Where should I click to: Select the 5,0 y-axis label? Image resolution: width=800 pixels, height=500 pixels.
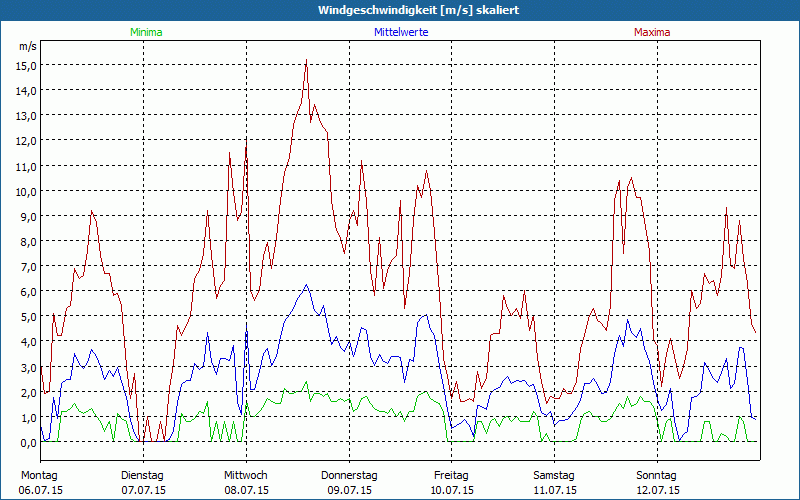(26, 317)
